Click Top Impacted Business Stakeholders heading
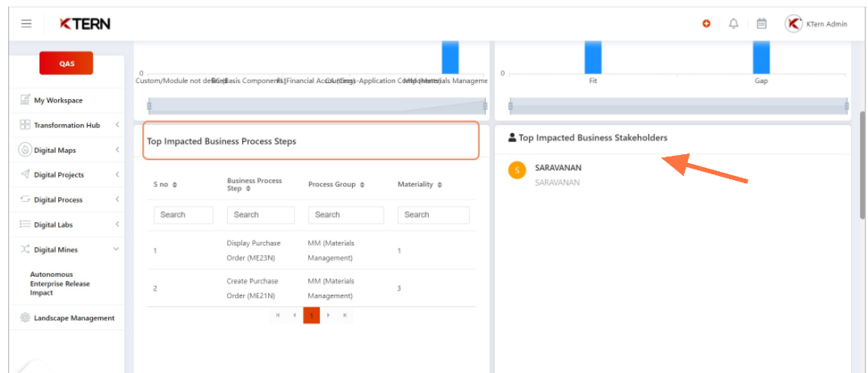The width and height of the screenshot is (868, 373). pyautogui.click(x=593, y=137)
